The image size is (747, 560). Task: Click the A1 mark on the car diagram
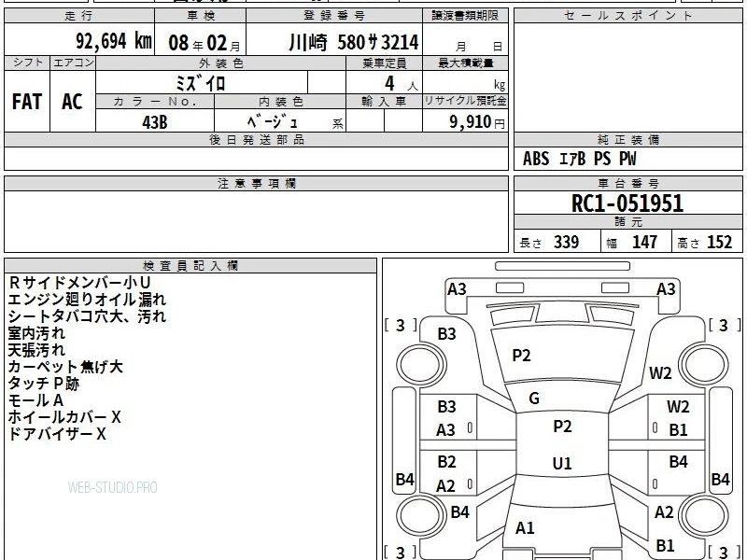pos(525,527)
